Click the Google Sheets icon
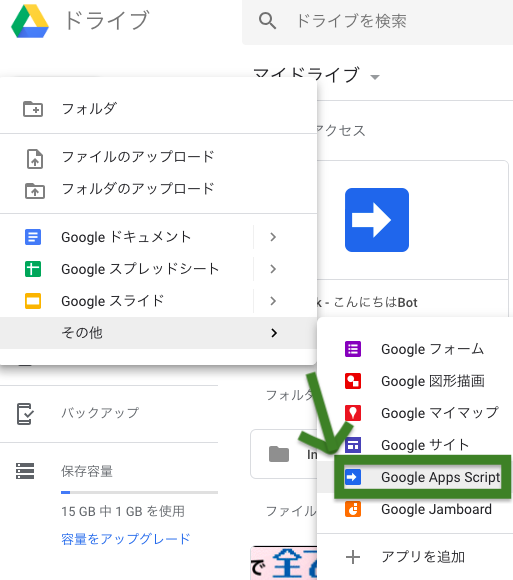 pos(33,269)
